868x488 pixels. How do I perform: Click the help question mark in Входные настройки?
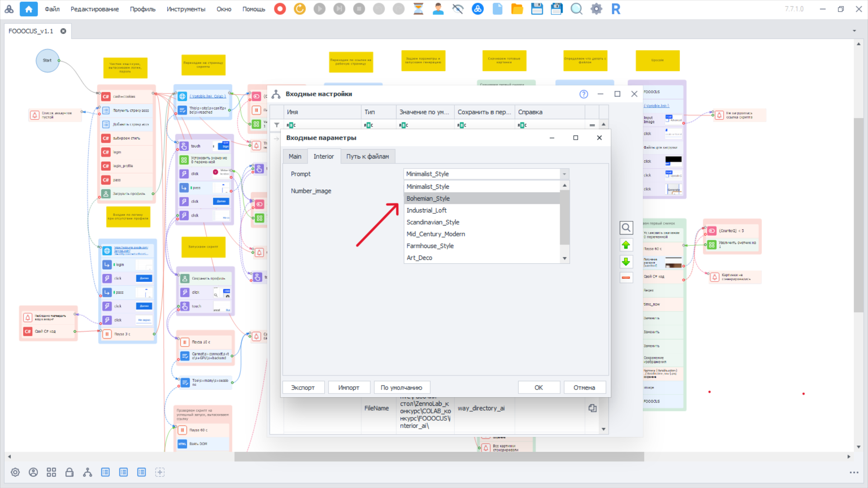[584, 94]
